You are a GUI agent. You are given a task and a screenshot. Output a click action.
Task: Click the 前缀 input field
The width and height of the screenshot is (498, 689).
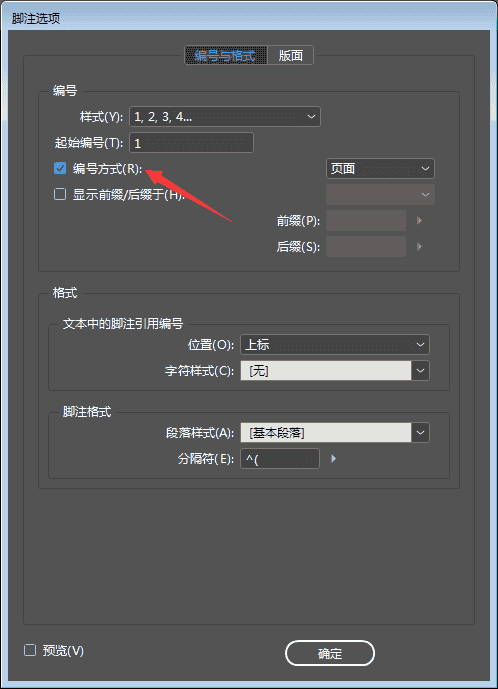366,221
